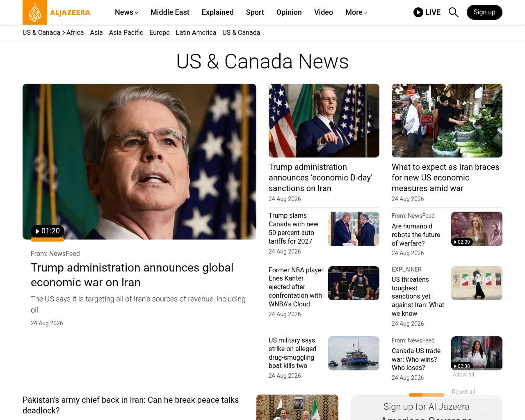Expand the More dropdown menu
The image size is (525, 420).
[356, 12]
